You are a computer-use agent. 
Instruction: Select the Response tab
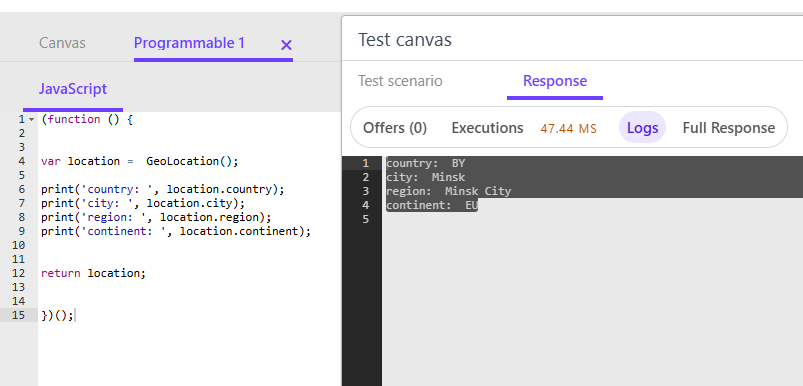(x=555, y=81)
